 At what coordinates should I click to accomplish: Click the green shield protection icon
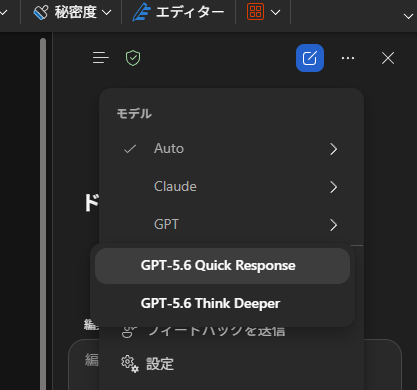(x=133, y=58)
